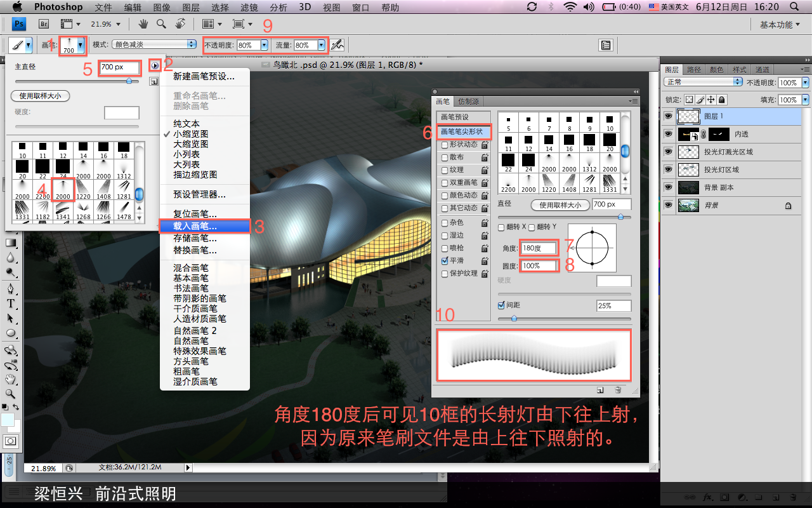
Task: Select the Pen tool
Action: coord(11,289)
